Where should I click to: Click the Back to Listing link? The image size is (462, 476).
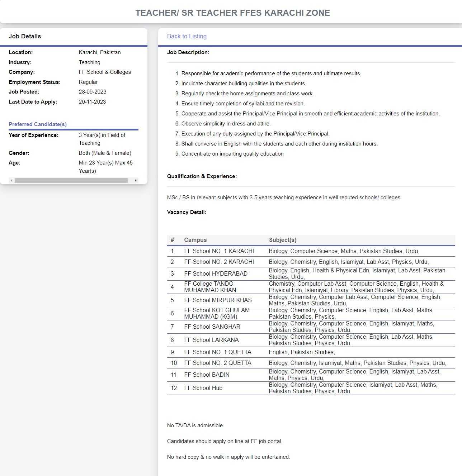point(187,36)
